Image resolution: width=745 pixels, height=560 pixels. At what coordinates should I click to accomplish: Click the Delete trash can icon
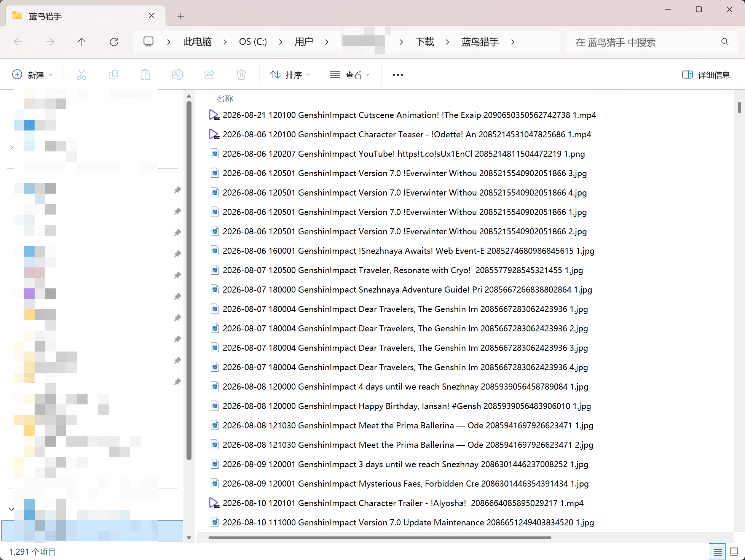coord(241,75)
